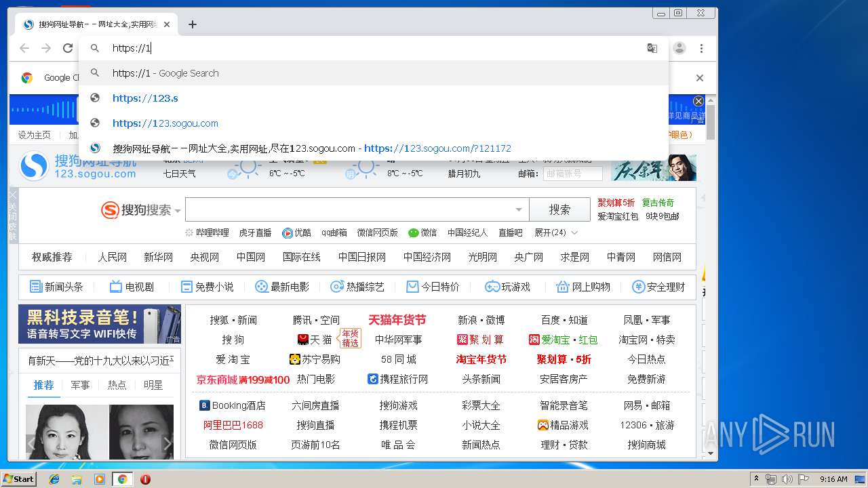This screenshot has height=488, width=868.
Task: Select the 免费小说 category
Action: click(207, 287)
